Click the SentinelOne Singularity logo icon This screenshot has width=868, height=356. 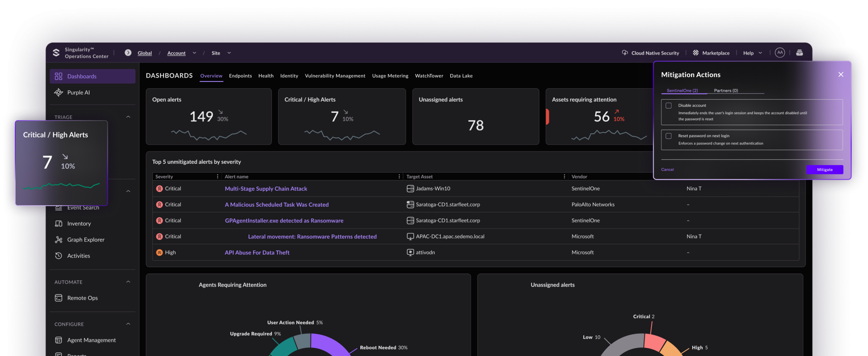coord(56,53)
